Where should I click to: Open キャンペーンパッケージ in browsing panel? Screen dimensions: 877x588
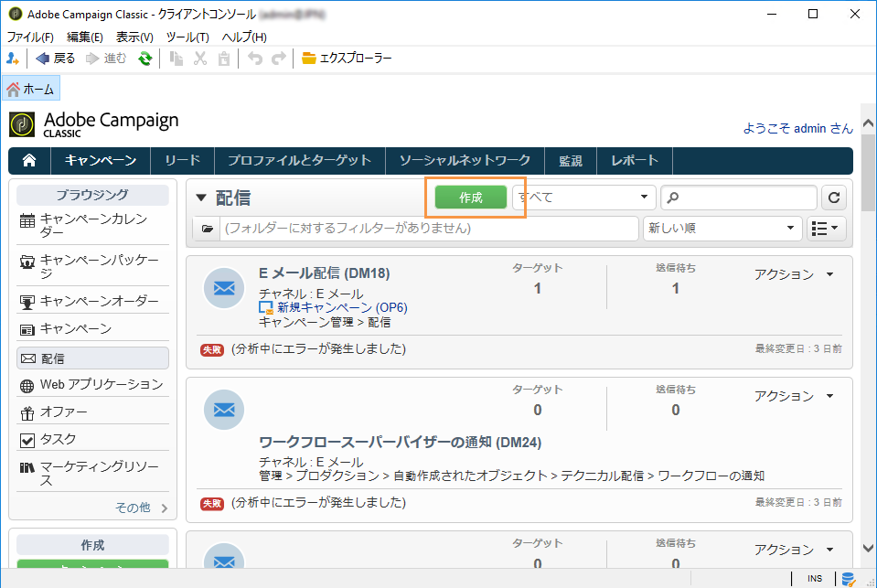pos(93,266)
